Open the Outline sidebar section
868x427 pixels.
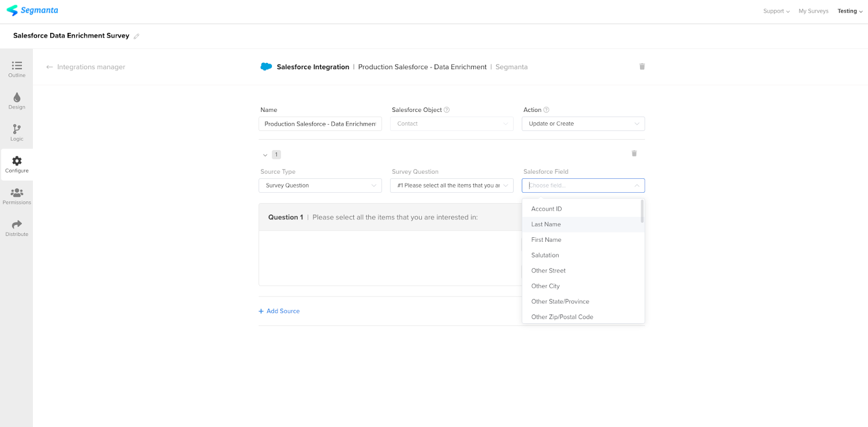(17, 69)
